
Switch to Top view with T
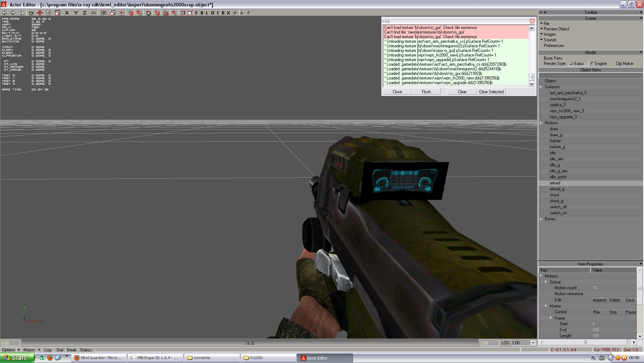(x=218, y=13)
